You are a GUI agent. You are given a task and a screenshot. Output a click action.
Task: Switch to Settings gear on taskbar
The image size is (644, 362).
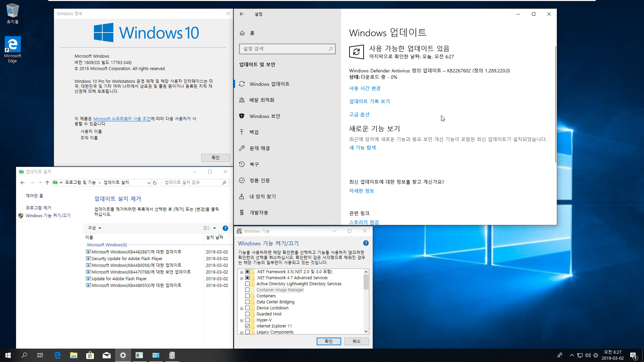pos(123,355)
